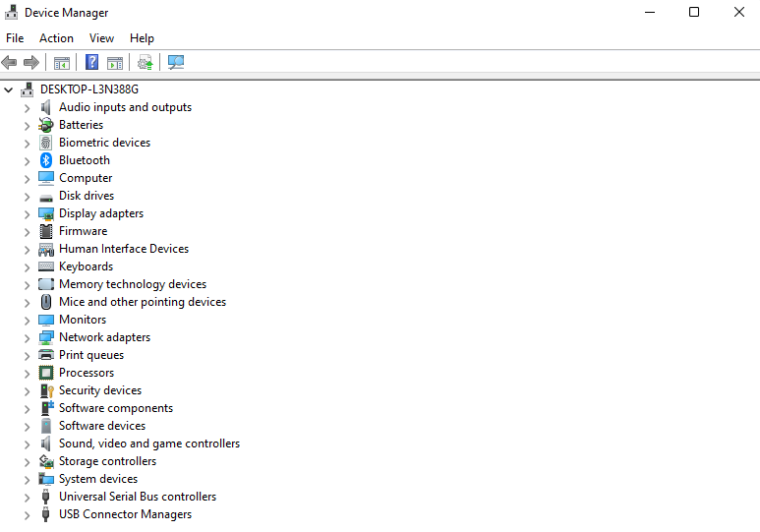Select the 'USB Connector Managers' label
Screen dimensions: 760x532
[125, 514]
